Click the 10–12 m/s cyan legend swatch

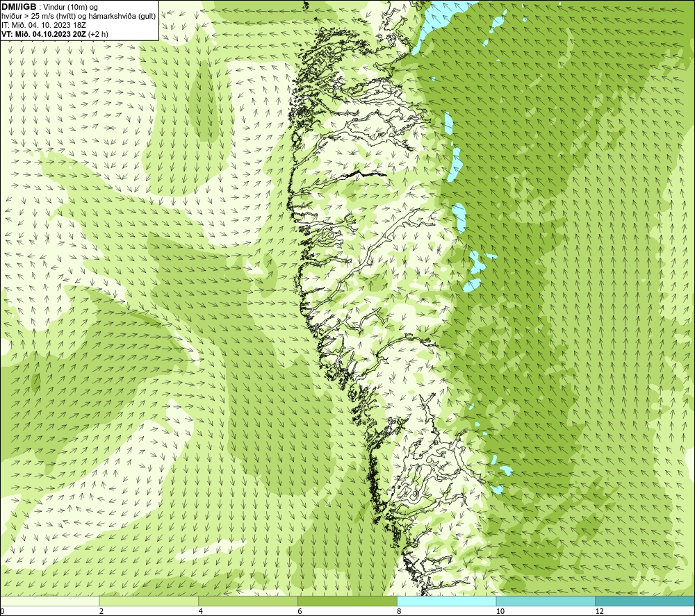[x=546, y=601]
